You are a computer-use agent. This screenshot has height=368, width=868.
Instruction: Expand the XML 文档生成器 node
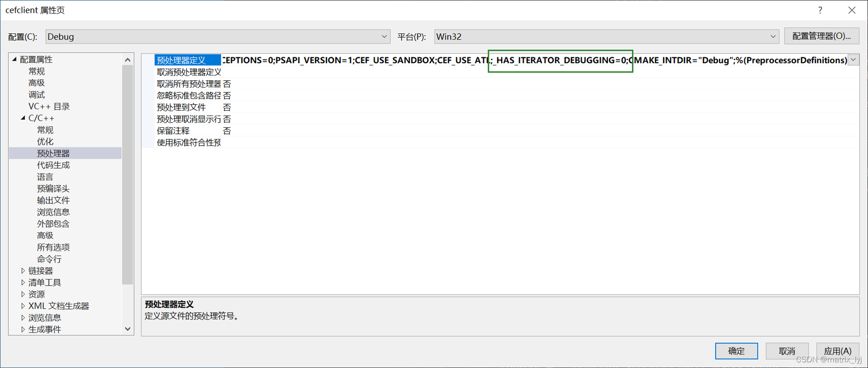(23, 306)
